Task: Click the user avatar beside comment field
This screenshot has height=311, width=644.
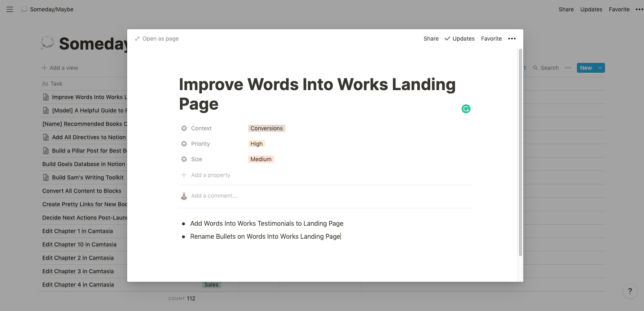Action: coord(184,196)
